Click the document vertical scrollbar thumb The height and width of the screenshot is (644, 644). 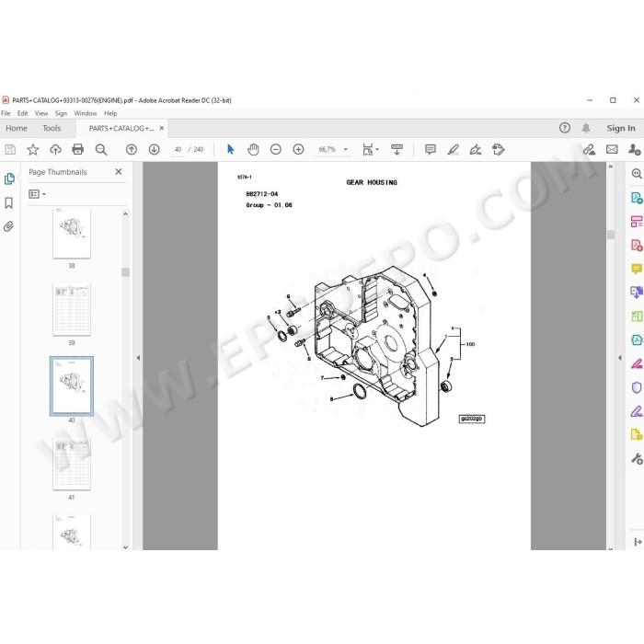(x=611, y=234)
